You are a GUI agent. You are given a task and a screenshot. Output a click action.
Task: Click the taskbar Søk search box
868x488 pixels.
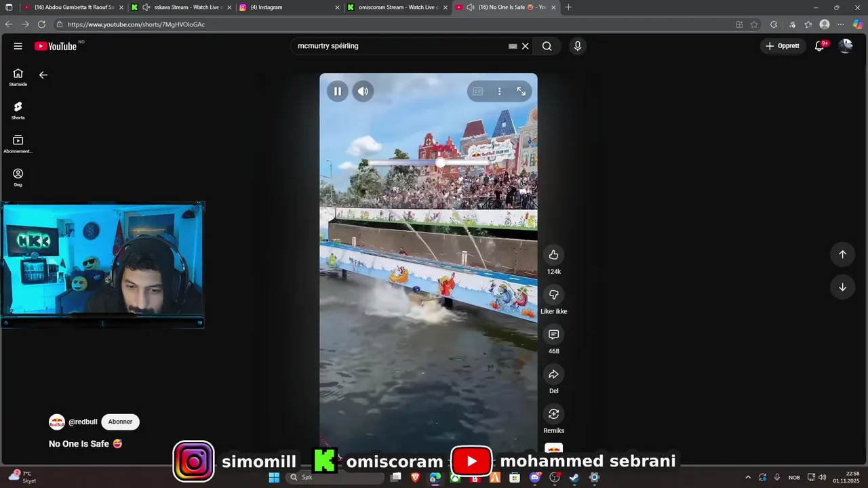coord(335,477)
